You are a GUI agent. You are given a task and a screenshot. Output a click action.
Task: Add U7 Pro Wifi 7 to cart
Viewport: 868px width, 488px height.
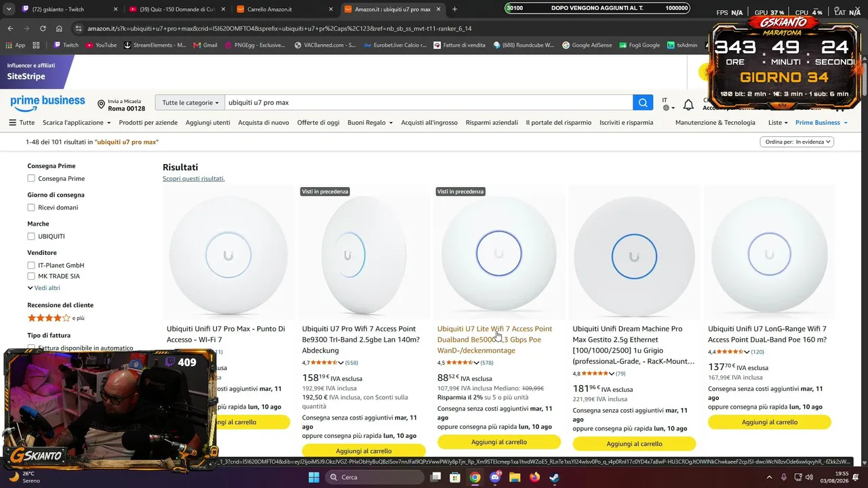click(x=363, y=451)
